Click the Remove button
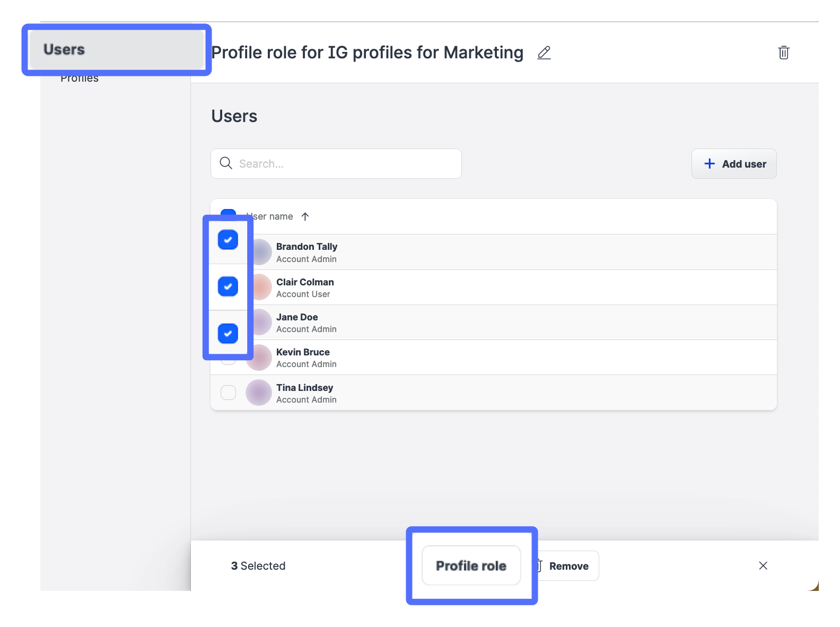This screenshot has width=840, height=627. [568, 566]
